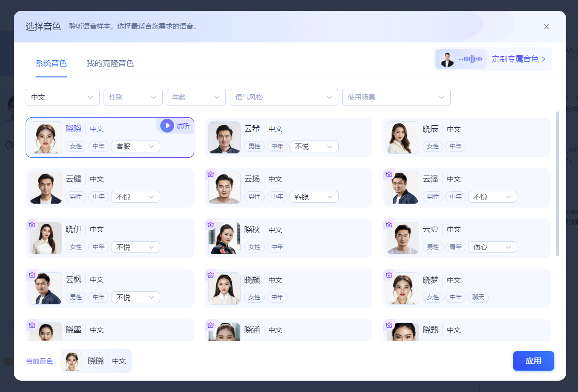Close the 选择音色 dialog
The height and width of the screenshot is (392, 578).
(546, 27)
